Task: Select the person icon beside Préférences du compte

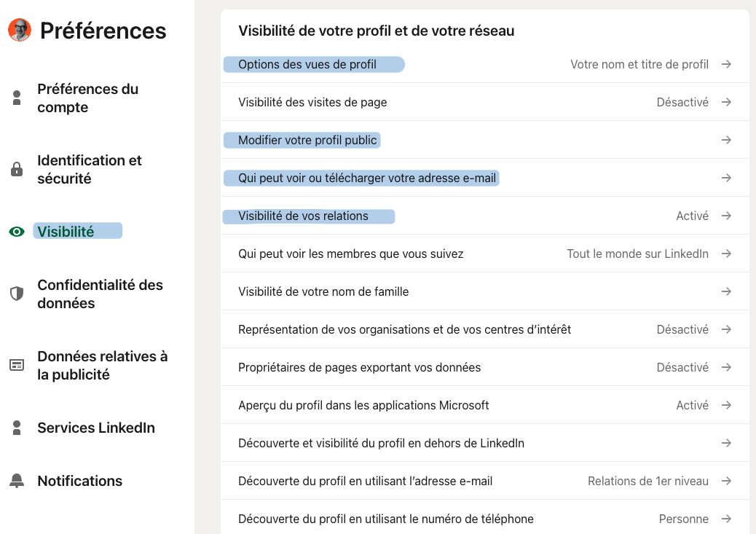Action: coord(16,98)
